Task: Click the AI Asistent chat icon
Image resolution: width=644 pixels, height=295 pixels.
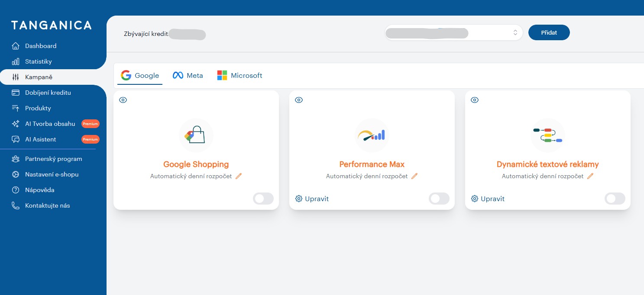Action: pyautogui.click(x=16, y=139)
